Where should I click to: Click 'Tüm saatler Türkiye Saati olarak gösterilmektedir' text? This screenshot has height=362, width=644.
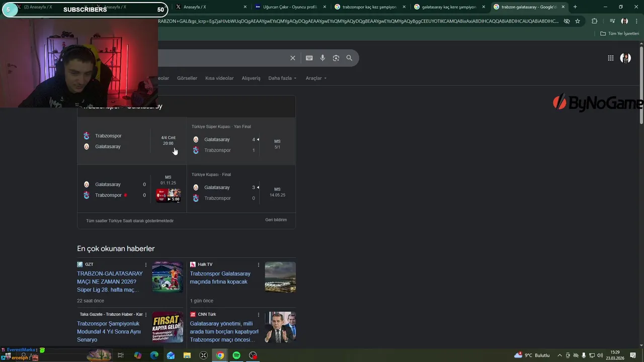pos(130,221)
